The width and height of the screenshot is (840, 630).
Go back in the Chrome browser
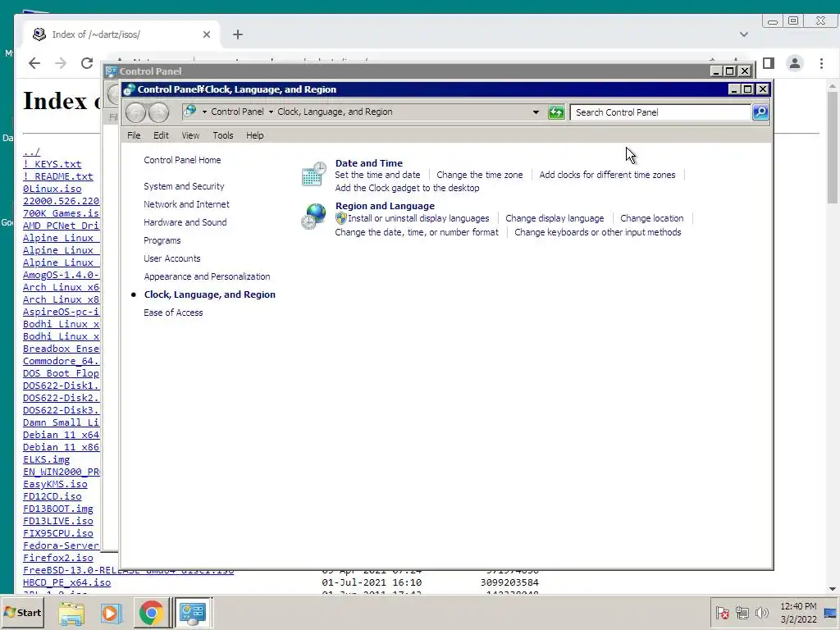point(34,63)
